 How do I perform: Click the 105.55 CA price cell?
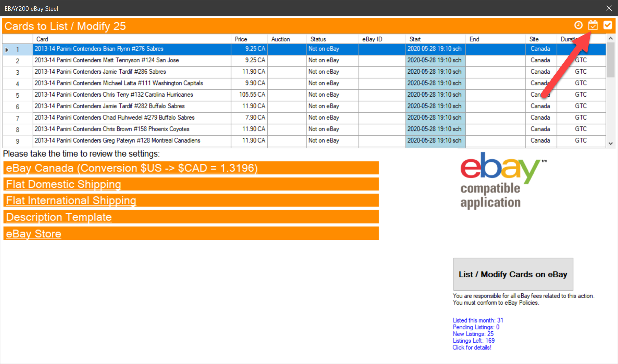(x=249, y=95)
